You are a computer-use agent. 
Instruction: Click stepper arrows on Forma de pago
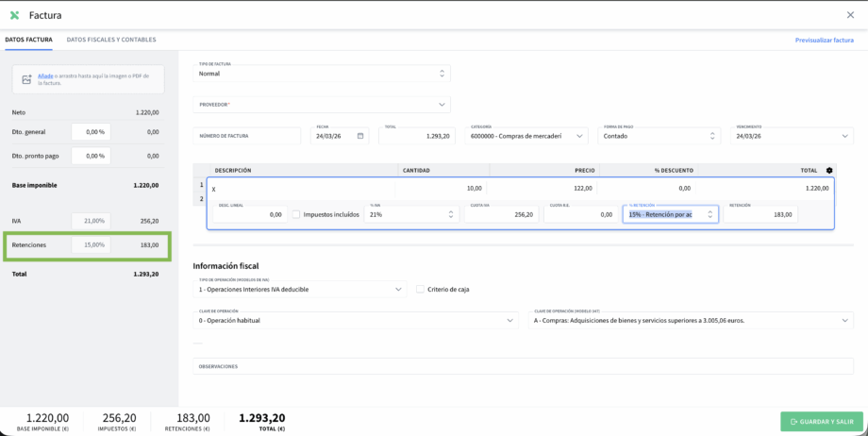(x=712, y=136)
